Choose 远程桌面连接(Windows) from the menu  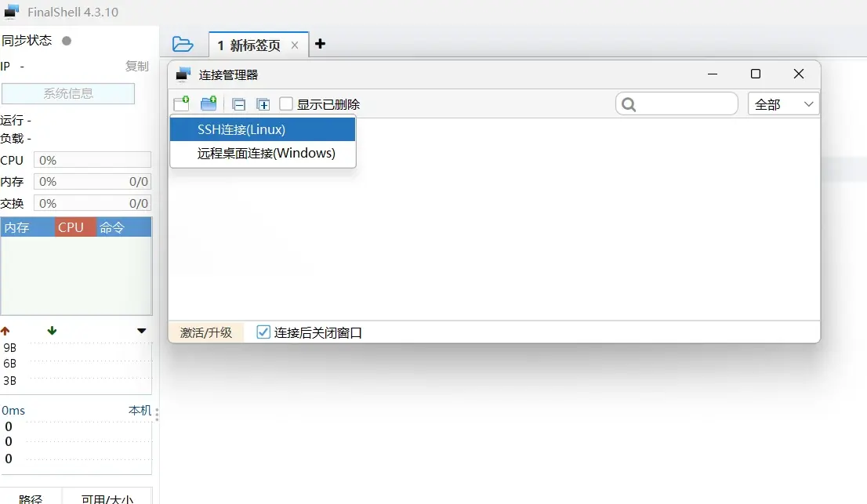click(x=263, y=153)
